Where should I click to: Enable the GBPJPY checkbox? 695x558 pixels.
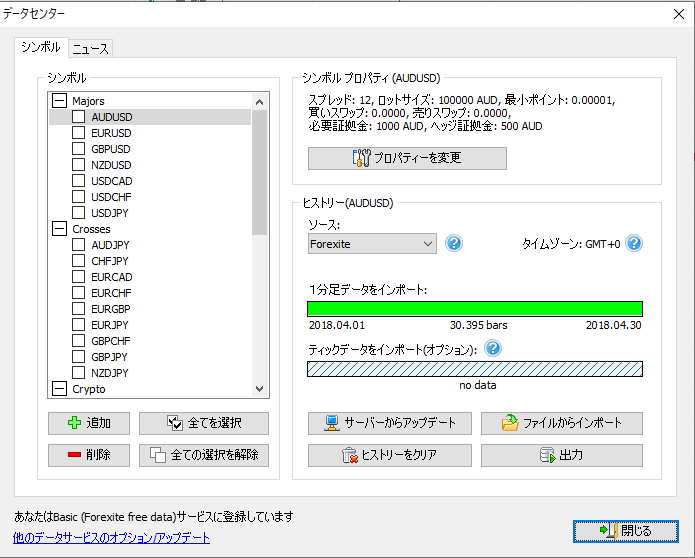click(x=78, y=356)
